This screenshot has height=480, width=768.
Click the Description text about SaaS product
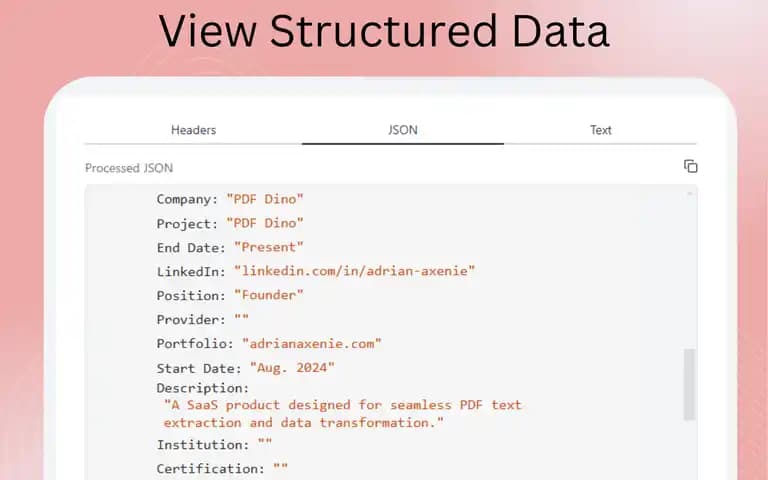point(343,413)
